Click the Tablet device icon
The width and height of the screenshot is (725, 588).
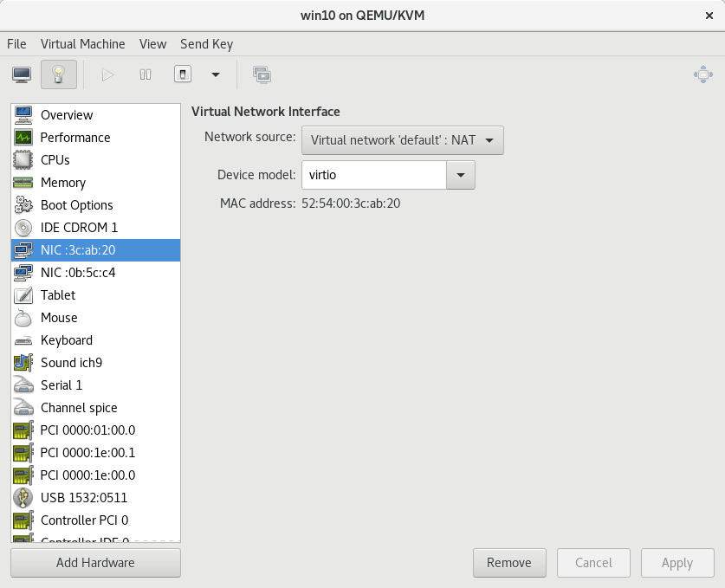click(x=23, y=295)
